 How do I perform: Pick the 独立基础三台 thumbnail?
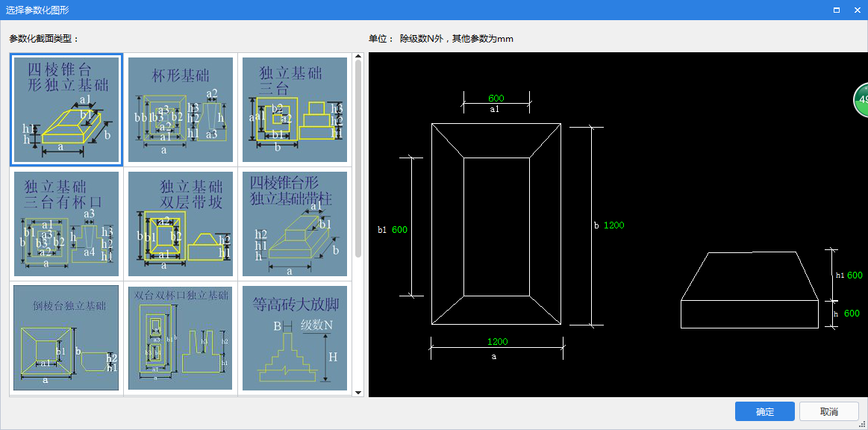(295, 110)
